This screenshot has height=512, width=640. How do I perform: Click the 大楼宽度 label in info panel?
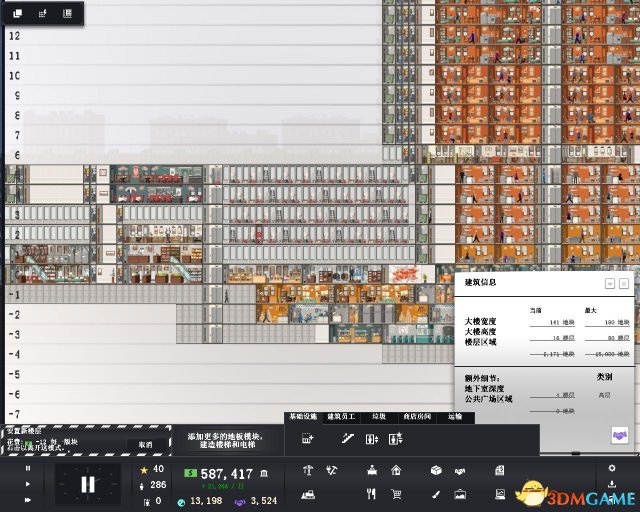pyautogui.click(x=480, y=322)
